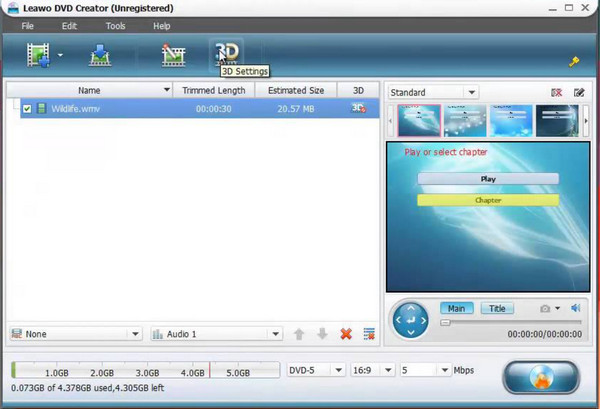Click the move down arrow icon
600x409 pixels.
click(323, 334)
